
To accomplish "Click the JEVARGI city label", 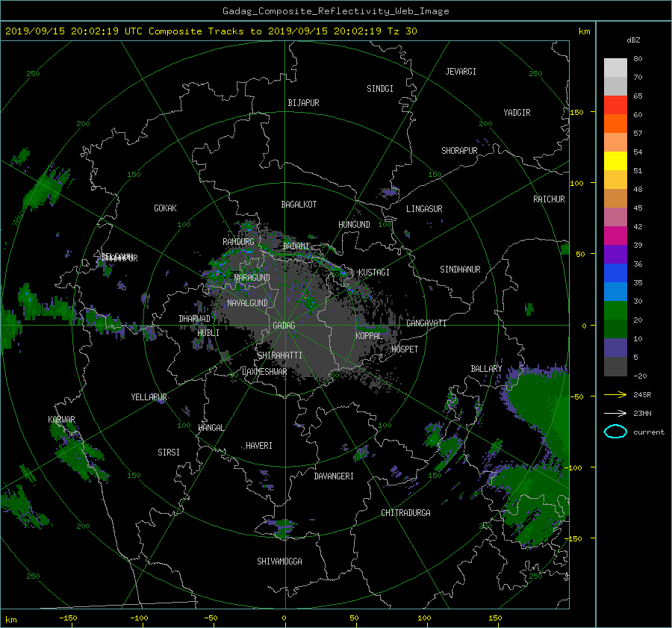I will pyautogui.click(x=461, y=71).
